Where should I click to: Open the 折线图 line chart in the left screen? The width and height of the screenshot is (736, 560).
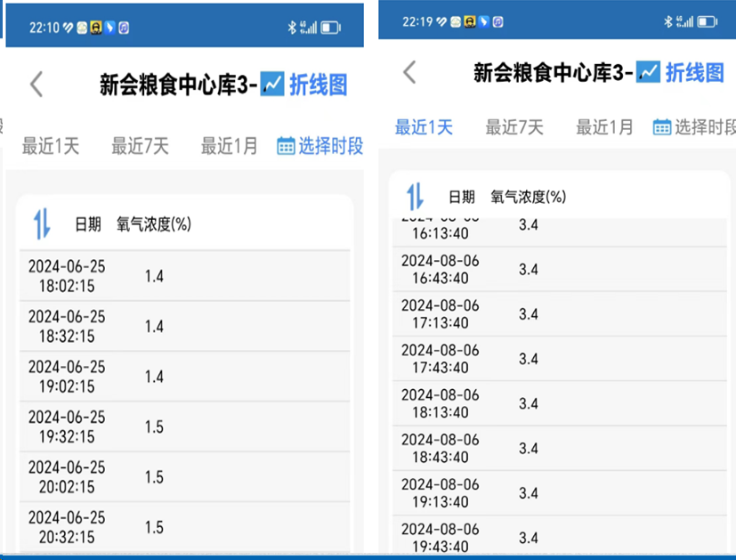(304, 85)
